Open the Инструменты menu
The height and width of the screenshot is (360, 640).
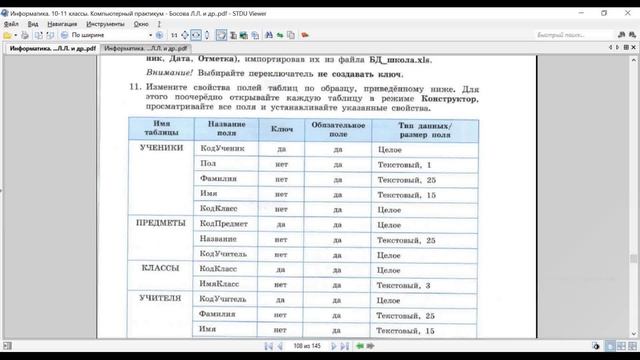[x=105, y=24]
